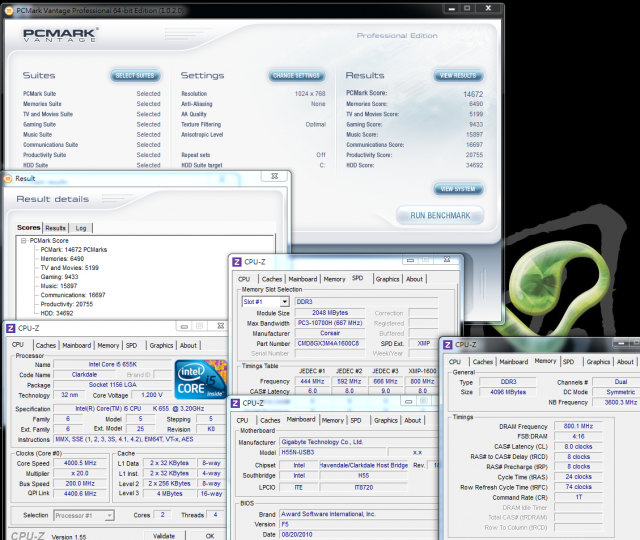The width and height of the screenshot is (640, 540).
Task: Select 'PCMark: 14672 PCMarks' tree row
Action: (74, 249)
